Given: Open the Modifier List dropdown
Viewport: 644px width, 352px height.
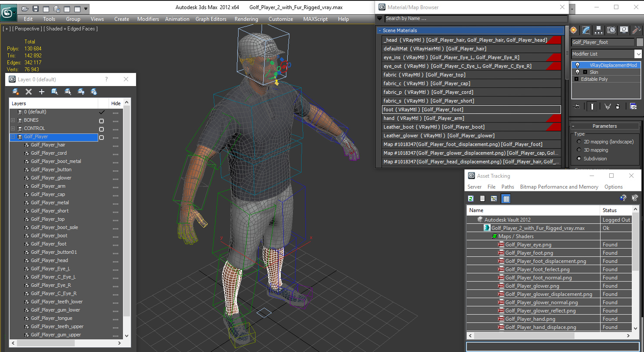Looking at the screenshot, I should [638, 54].
